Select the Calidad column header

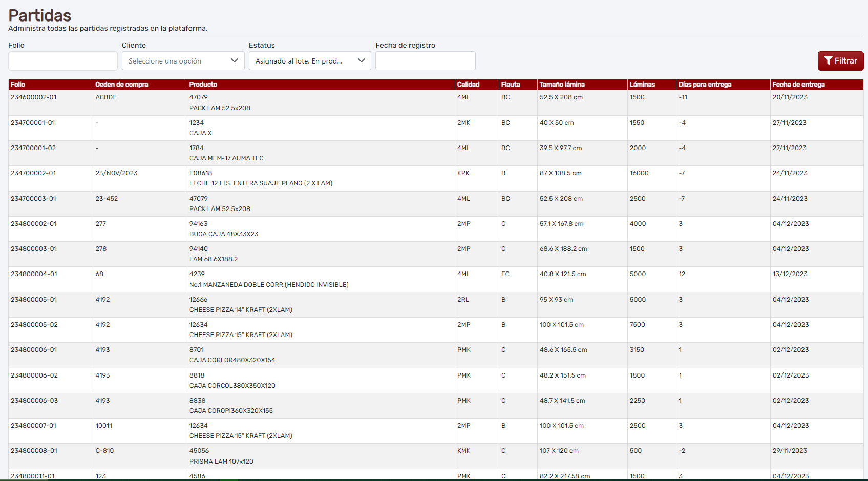click(468, 85)
